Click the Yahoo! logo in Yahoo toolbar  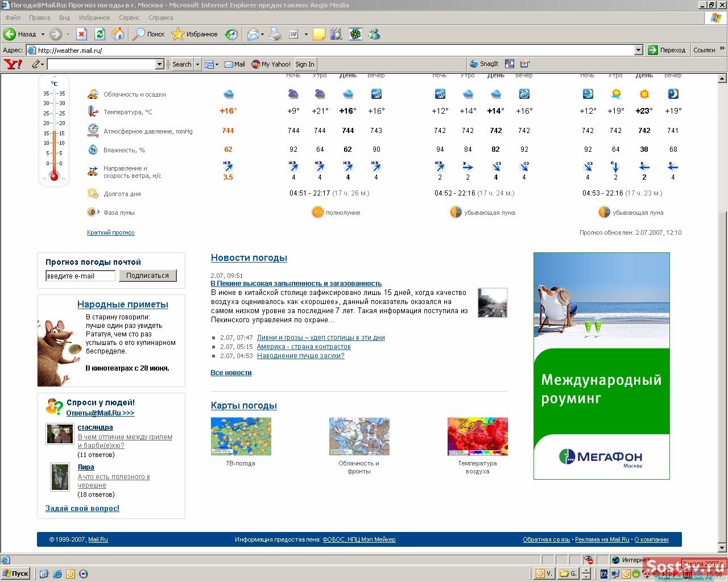(x=13, y=64)
